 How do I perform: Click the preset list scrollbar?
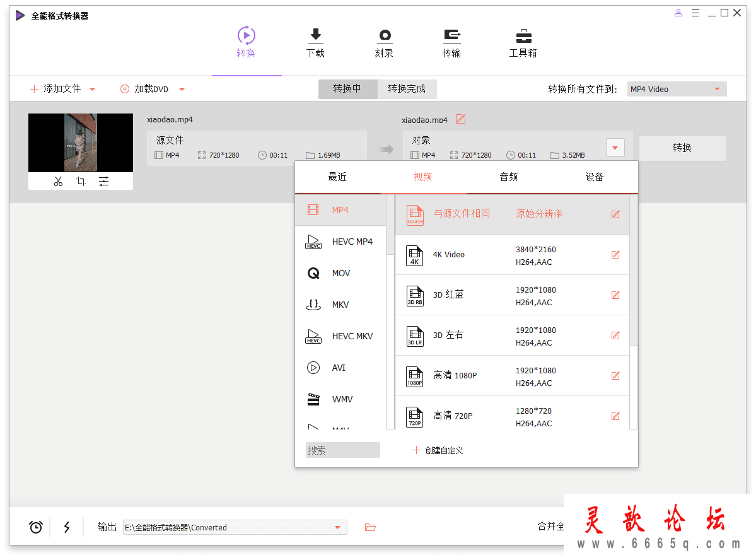coord(634,270)
